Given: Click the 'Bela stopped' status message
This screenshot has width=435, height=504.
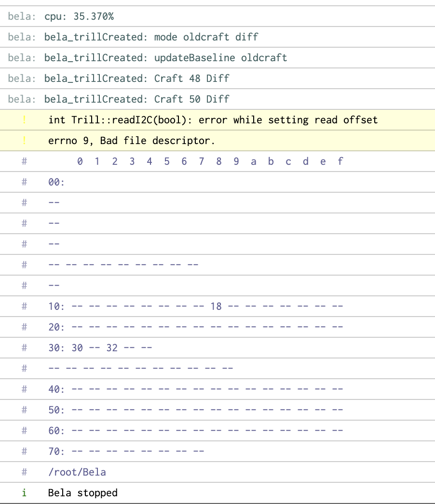Looking at the screenshot, I should point(82,492).
